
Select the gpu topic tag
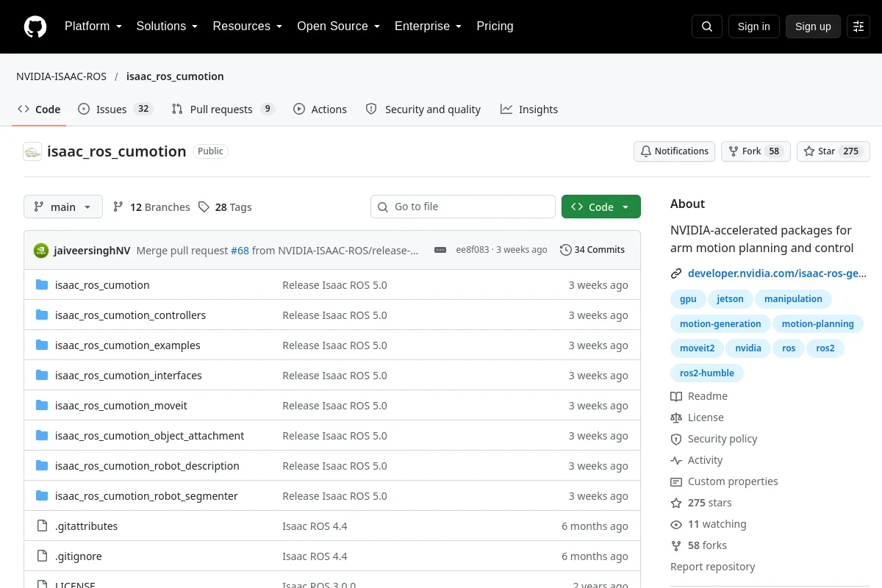click(x=688, y=299)
